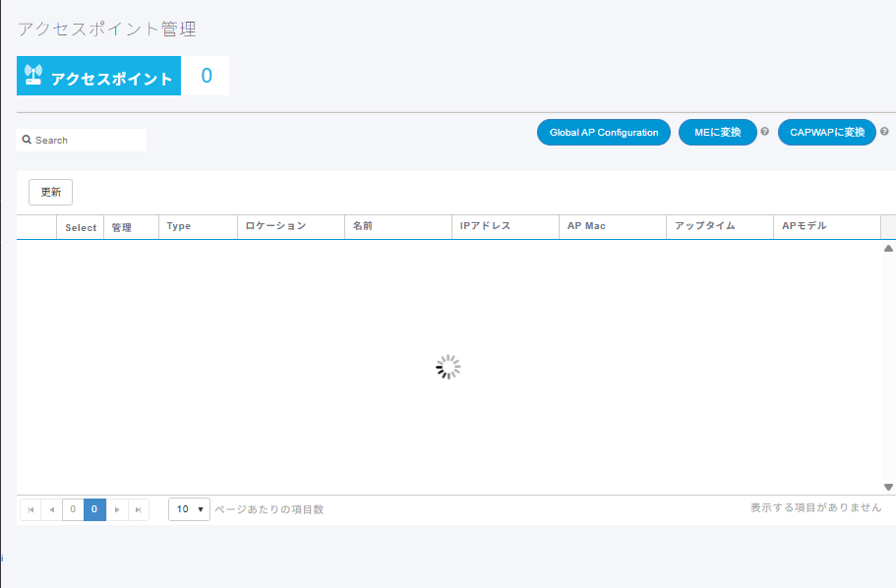Click help icon next to MEに変換
The width and height of the screenshot is (896, 588).
point(764,132)
